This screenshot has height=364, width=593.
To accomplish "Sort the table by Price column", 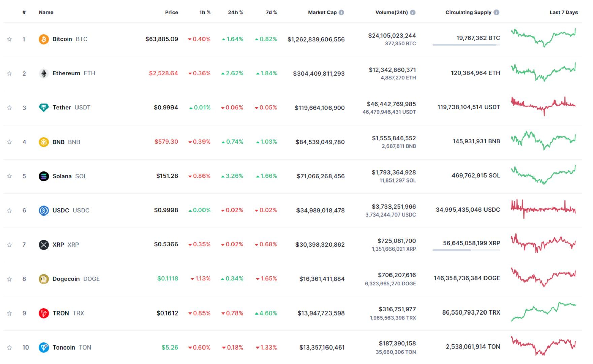I will point(172,12).
